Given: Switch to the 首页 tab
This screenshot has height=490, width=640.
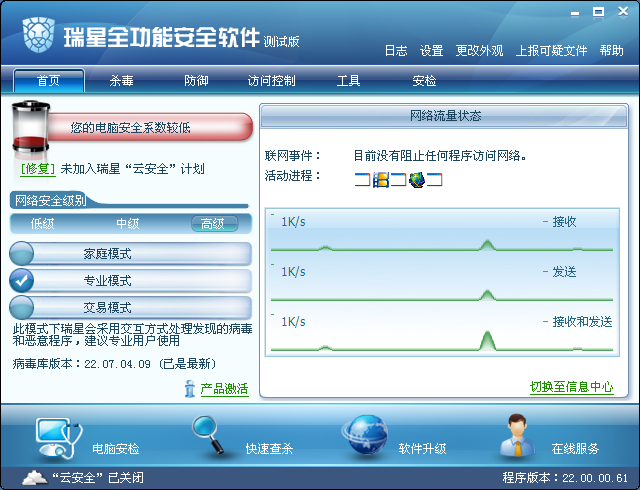Looking at the screenshot, I should pos(49,80).
